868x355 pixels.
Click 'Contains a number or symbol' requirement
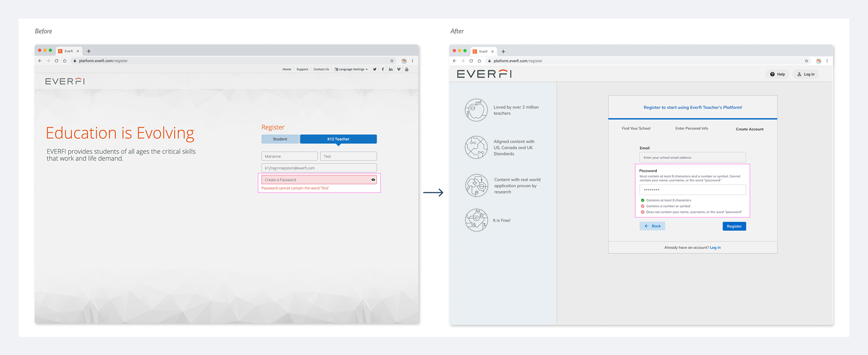668,206
